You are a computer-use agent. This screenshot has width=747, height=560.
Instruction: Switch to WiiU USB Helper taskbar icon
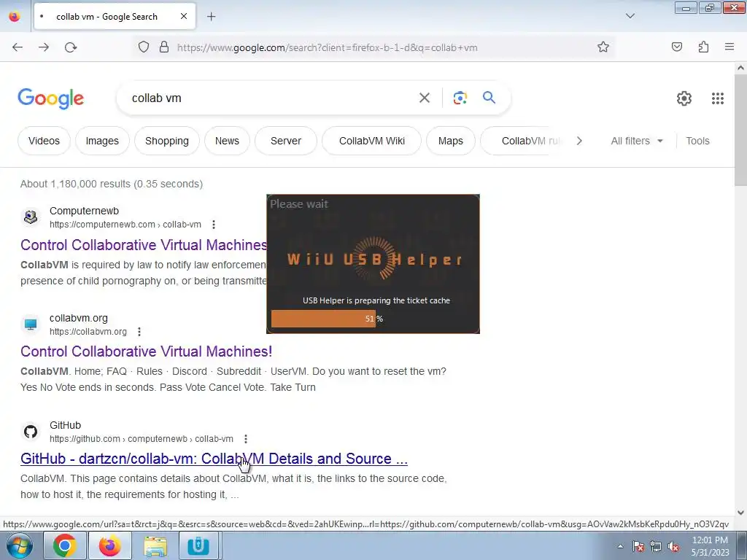point(198,545)
